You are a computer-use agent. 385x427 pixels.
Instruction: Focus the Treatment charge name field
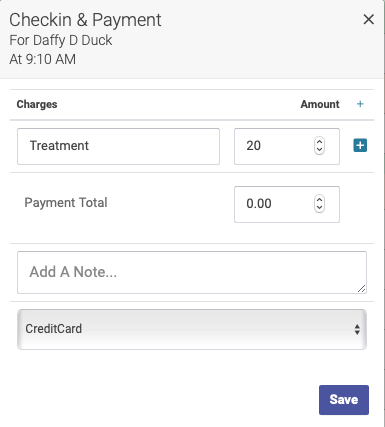point(118,146)
